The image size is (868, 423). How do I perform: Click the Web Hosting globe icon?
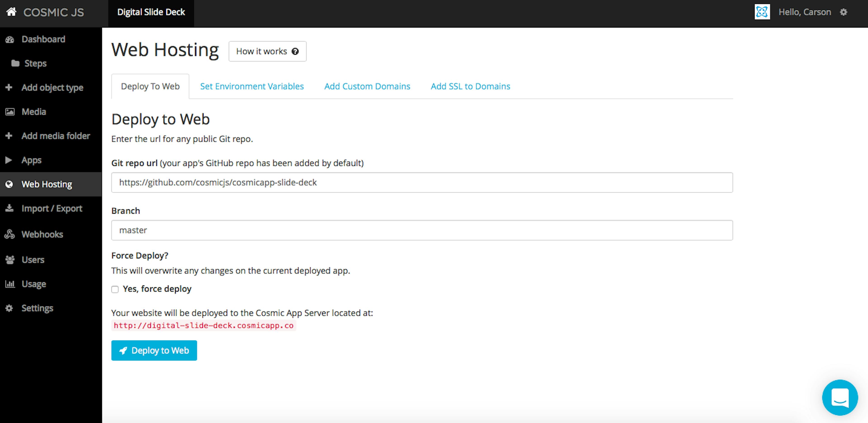[9, 184]
